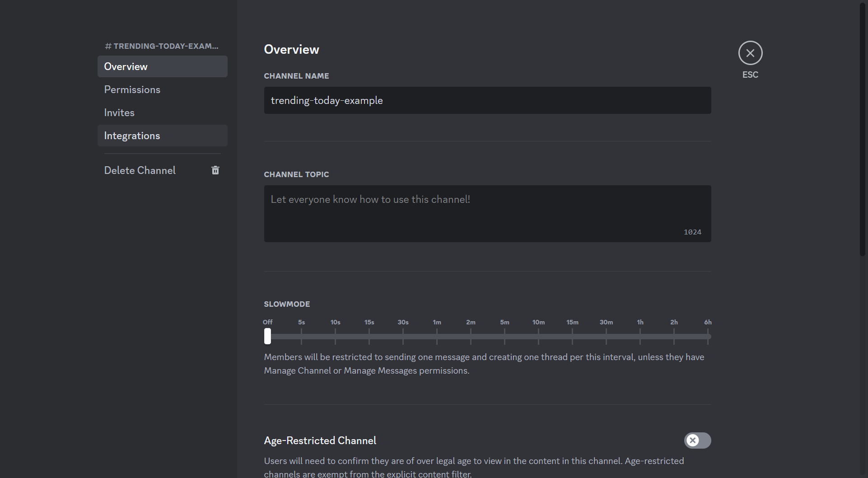
Task: Set slowmode to 2m mark
Action: [471, 336]
